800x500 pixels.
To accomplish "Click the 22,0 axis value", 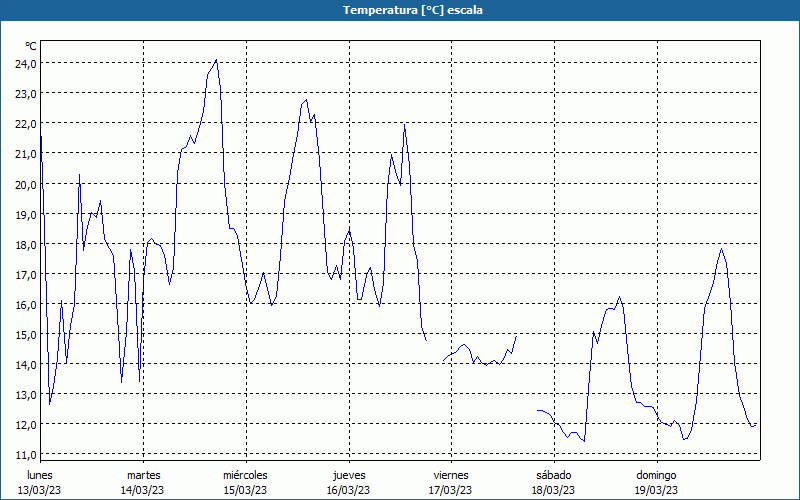I will [x=27, y=124].
